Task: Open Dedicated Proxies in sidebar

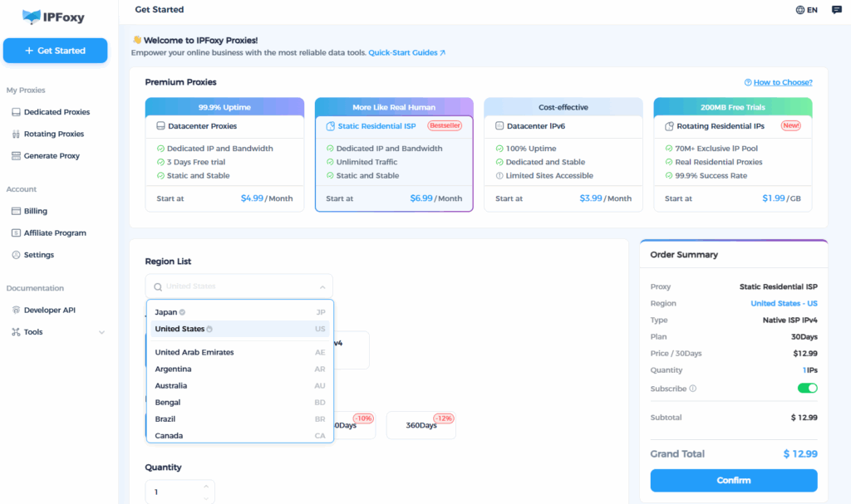Action: pyautogui.click(x=57, y=112)
